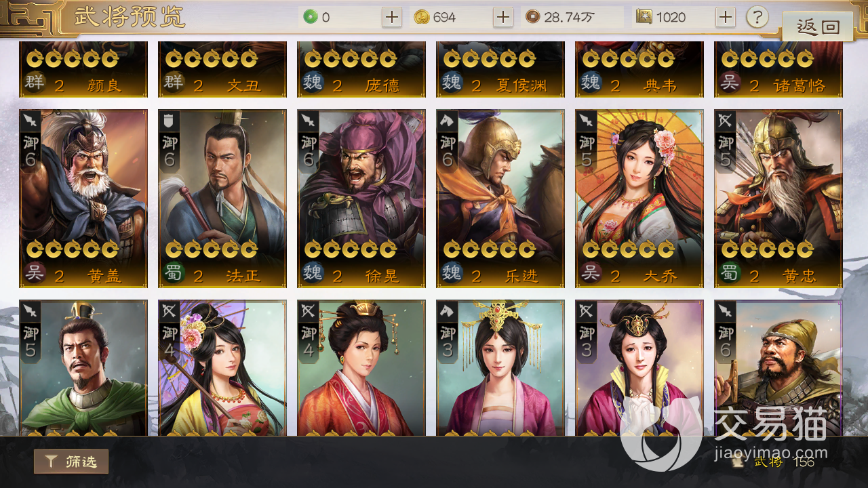868x488 pixels.
Task: Click the plus button beside the 1020 counter
Action: click(726, 18)
